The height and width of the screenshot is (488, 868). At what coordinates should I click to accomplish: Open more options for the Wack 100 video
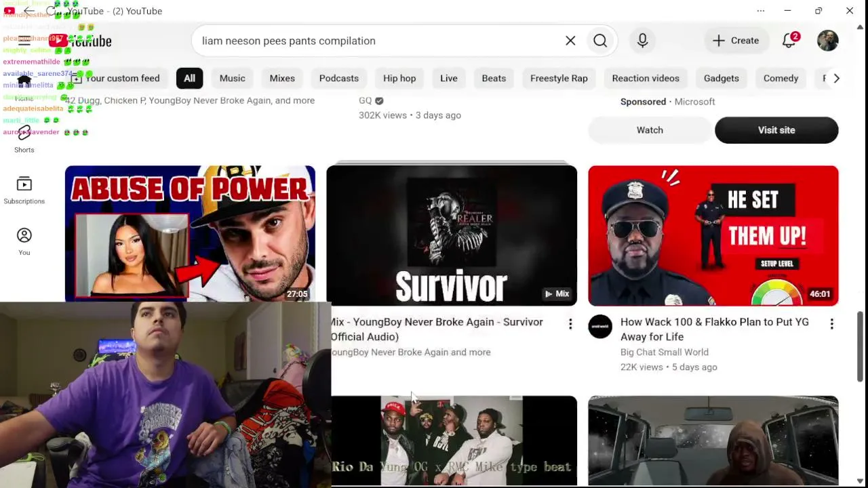tap(831, 325)
